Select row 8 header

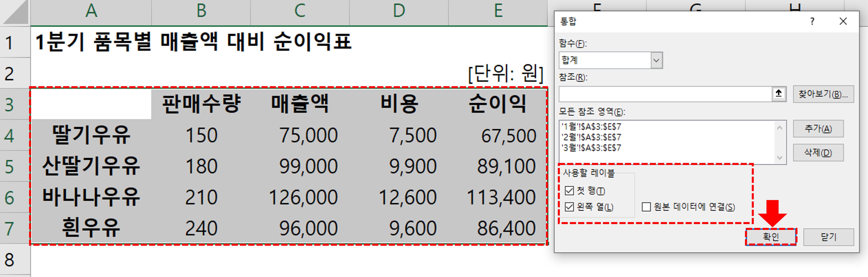pyautogui.click(x=15, y=260)
